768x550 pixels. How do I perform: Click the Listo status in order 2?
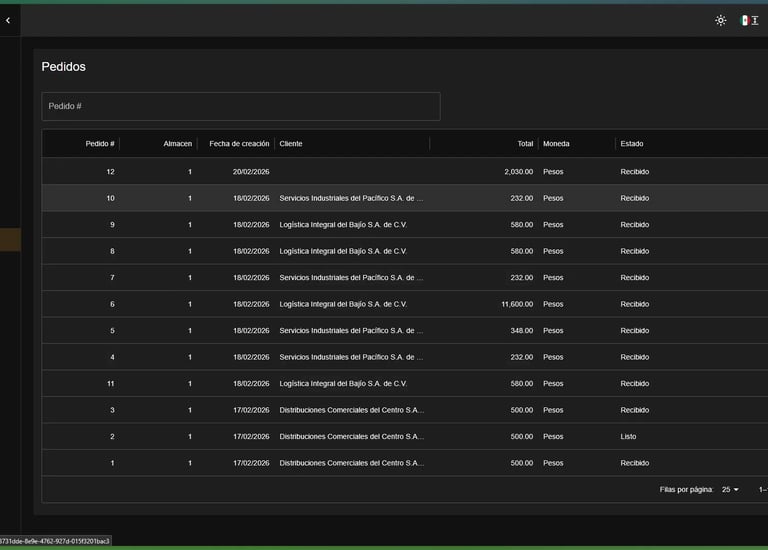[628, 436]
